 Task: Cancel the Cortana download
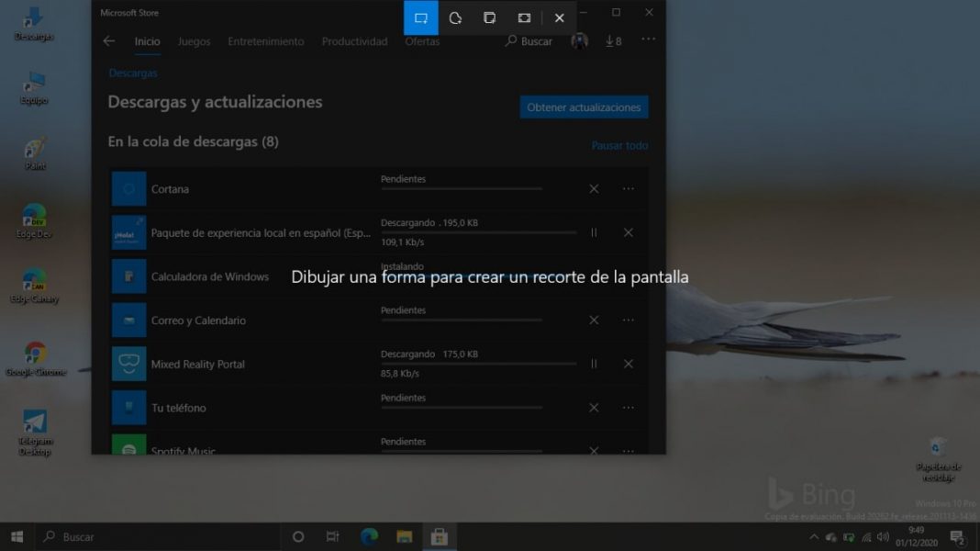click(594, 188)
